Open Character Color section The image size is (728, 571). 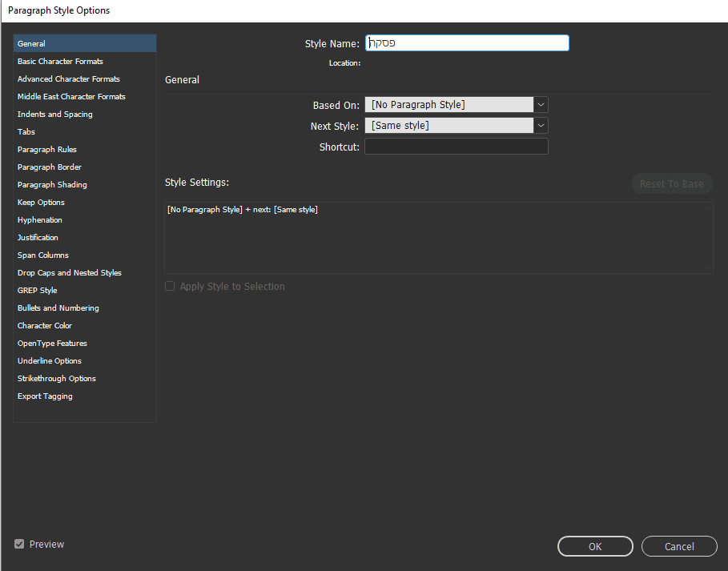(x=85, y=326)
